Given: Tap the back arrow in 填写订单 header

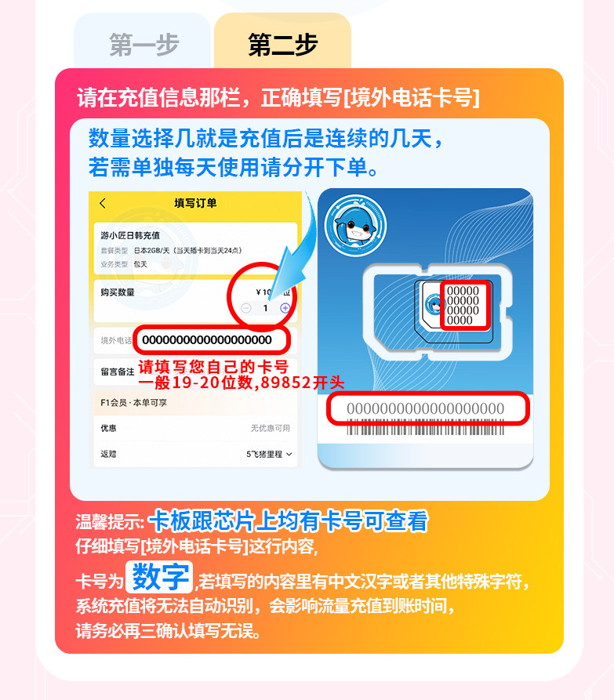Looking at the screenshot, I should pyautogui.click(x=103, y=204).
